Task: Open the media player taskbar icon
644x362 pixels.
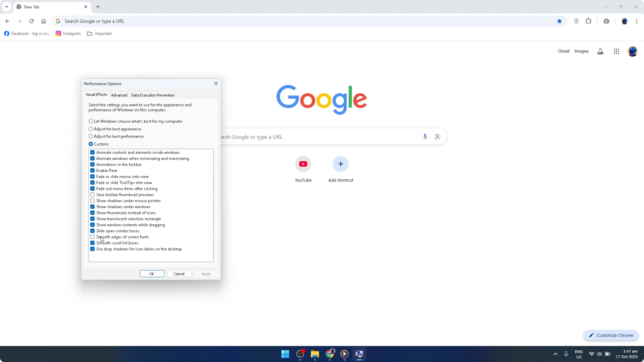Action: [345, 354]
